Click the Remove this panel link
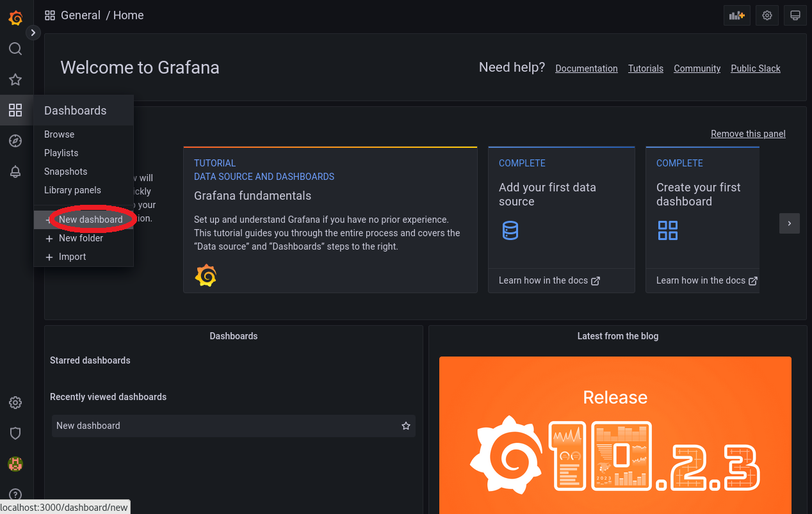Screen dimensions: 812x514 (747, 134)
